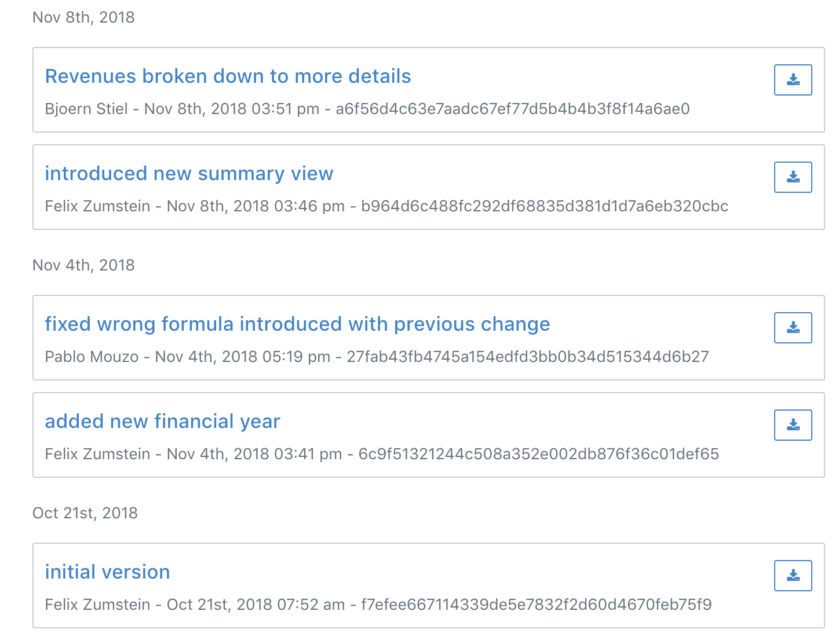This screenshot has width=839, height=644.
Task: Click author name Bjoern Stiel in first commit
Action: click(x=86, y=109)
